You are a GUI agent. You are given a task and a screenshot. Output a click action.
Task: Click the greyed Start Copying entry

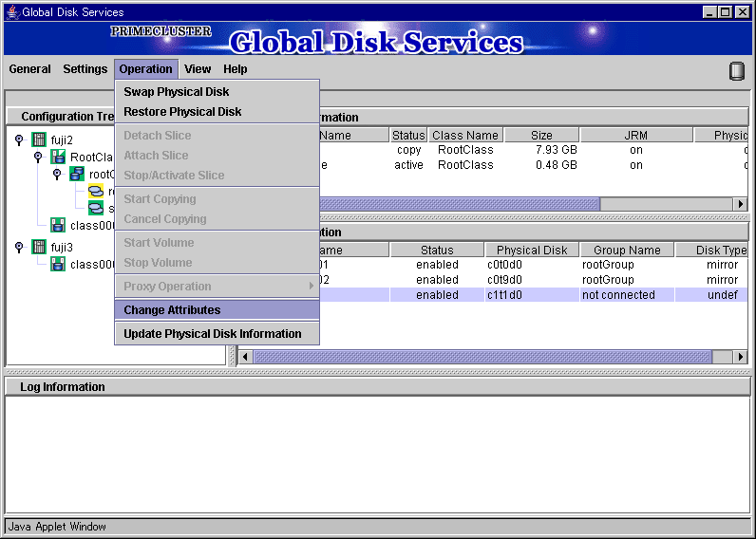(217, 199)
